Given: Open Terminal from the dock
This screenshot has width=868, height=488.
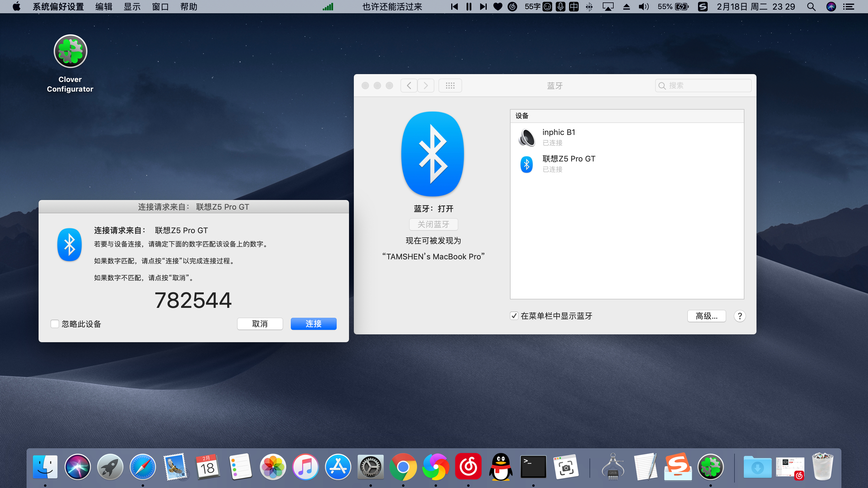Looking at the screenshot, I should pyautogui.click(x=533, y=467).
